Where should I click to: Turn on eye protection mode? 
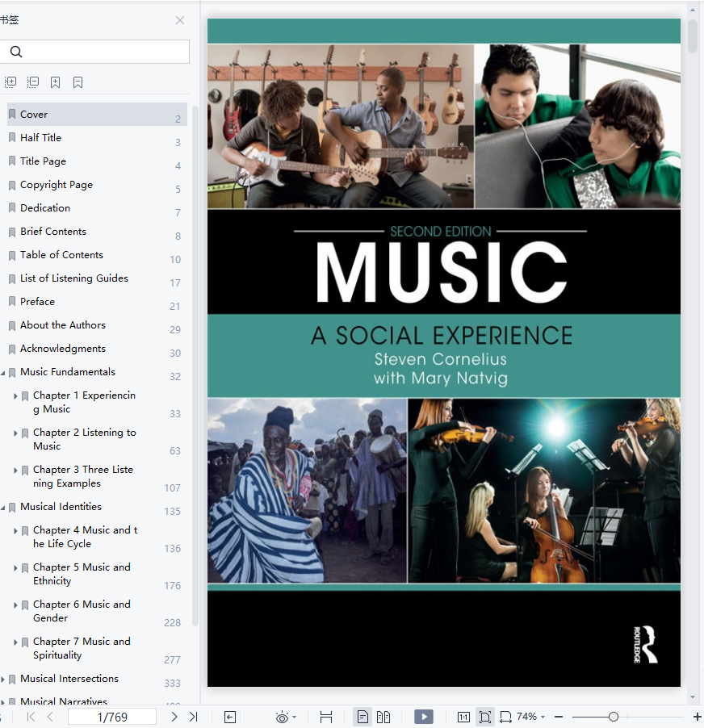pyautogui.click(x=282, y=718)
